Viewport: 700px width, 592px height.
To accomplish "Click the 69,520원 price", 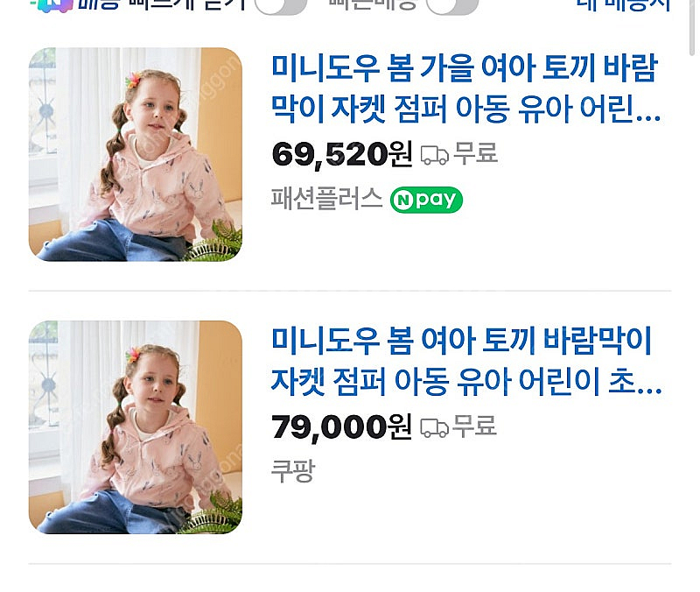I will click(x=342, y=154).
